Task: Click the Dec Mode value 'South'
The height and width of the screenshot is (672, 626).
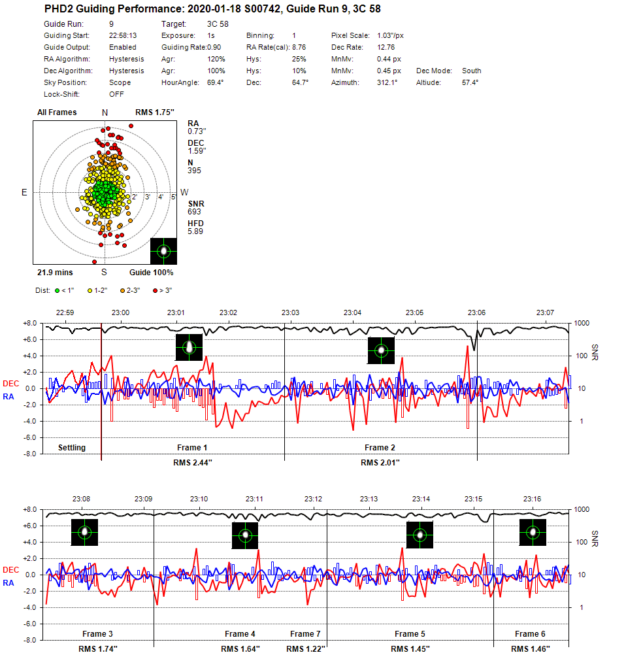Action: (x=471, y=71)
